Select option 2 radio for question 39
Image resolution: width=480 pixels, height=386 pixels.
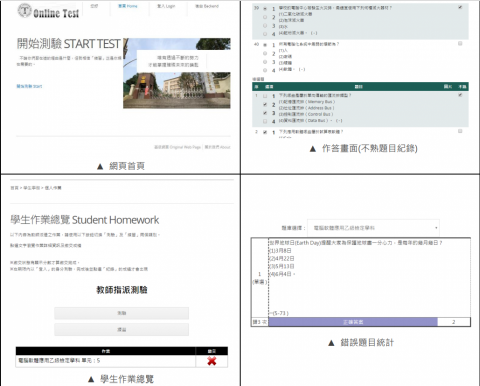point(265,17)
